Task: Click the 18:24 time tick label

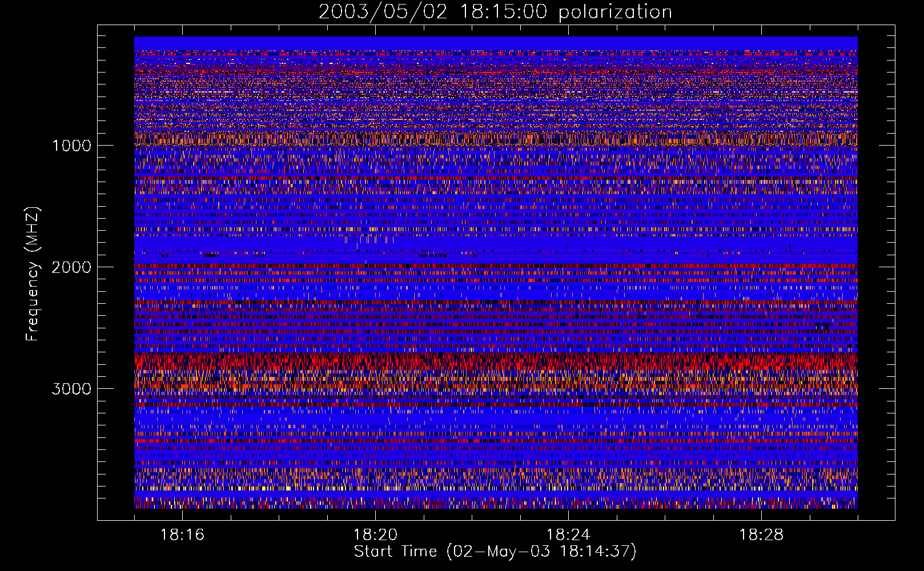Action: pyautogui.click(x=568, y=535)
